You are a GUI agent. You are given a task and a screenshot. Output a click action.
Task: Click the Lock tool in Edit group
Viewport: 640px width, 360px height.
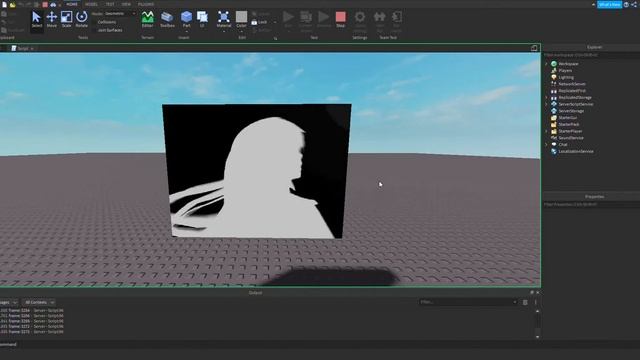tap(260, 22)
